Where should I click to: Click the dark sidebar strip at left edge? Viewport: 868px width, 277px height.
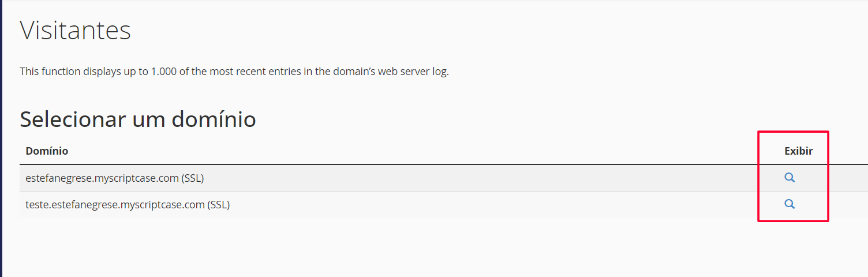pos(1,138)
